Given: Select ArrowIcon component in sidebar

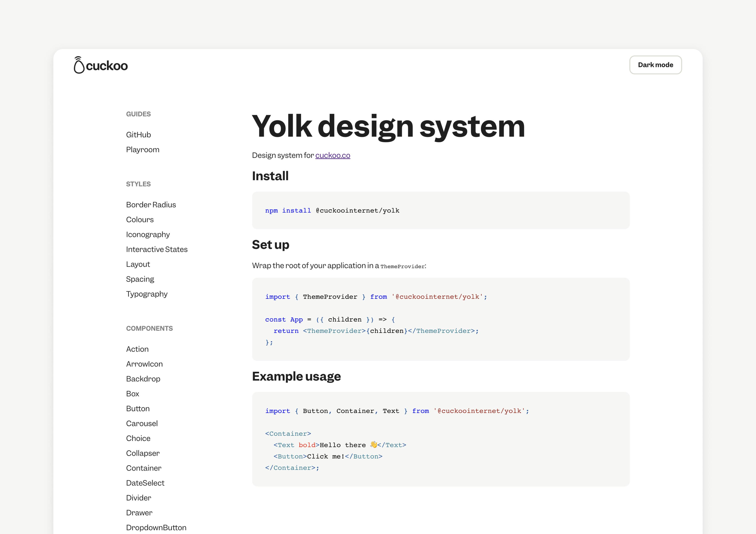Looking at the screenshot, I should [144, 364].
